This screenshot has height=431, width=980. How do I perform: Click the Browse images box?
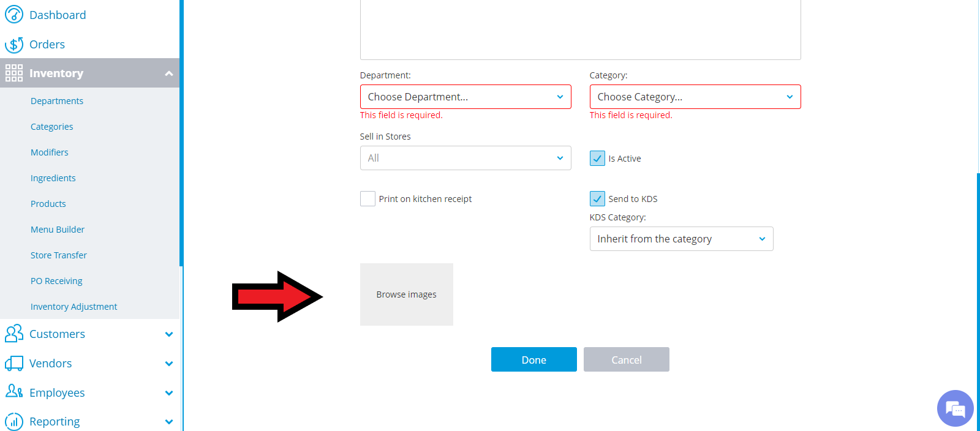click(407, 294)
